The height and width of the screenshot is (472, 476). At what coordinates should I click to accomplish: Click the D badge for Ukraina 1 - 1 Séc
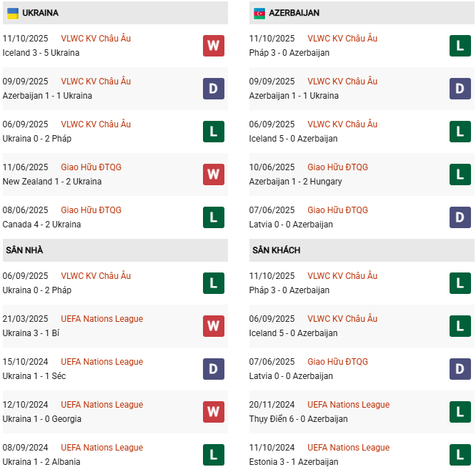213,369
